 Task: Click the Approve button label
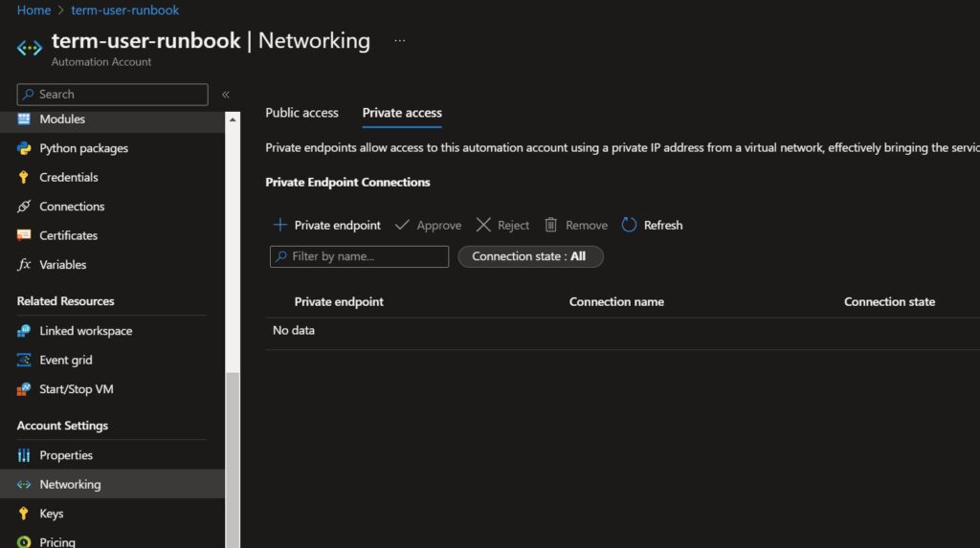(x=438, y=225)
